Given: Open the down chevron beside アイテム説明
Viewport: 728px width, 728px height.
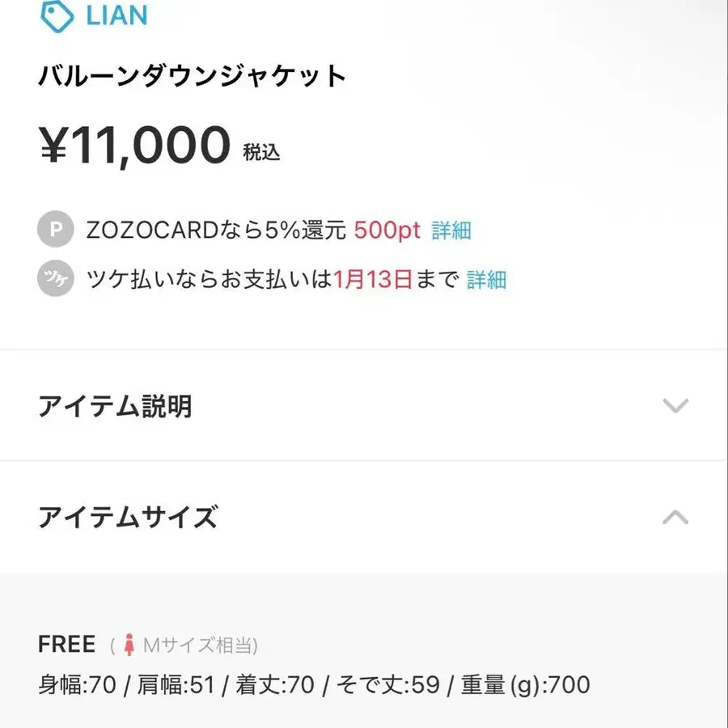Looking at the screenshot, I should 675,407.
